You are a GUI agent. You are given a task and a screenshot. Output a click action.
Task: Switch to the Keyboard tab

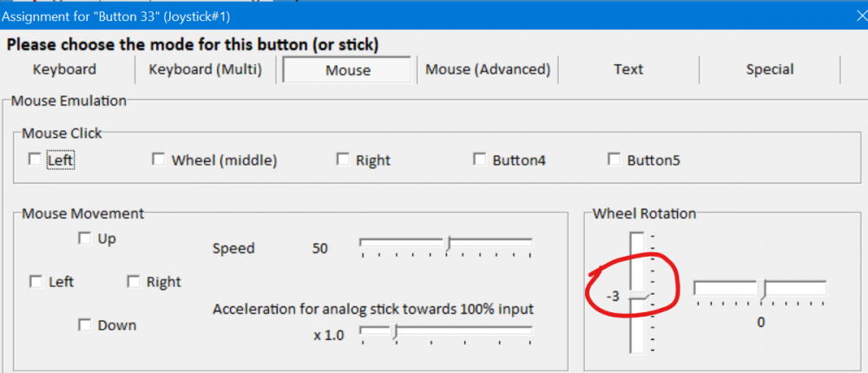click(x=64, y=69)
